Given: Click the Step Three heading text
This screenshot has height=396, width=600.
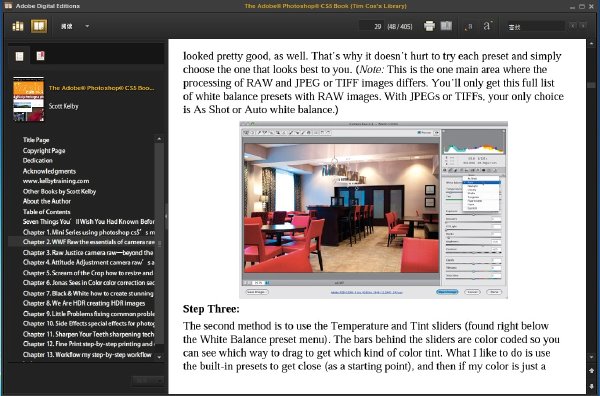Looking at the screenshot, I should click(x=211, y=309).
